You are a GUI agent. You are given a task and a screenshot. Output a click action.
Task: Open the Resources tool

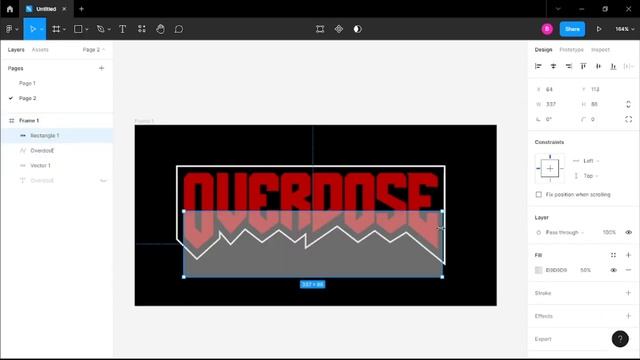[x=142, y=29]
